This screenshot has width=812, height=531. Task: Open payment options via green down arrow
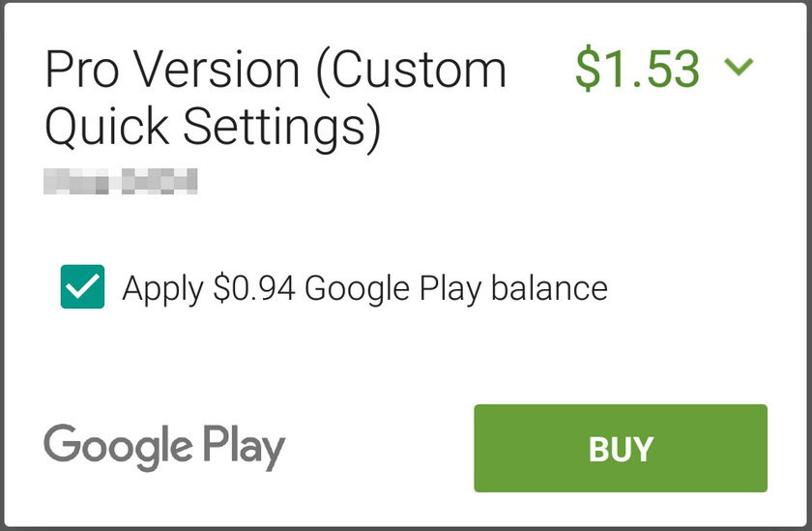coord(739,68)
